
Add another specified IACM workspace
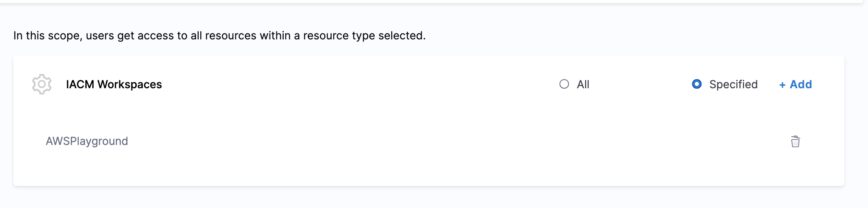click(x=796, y=84)
